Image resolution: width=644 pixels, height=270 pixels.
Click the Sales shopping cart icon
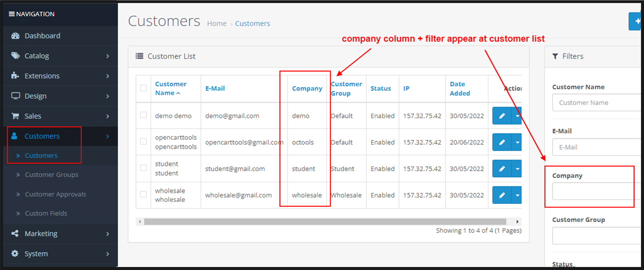[x=15, y=116]
